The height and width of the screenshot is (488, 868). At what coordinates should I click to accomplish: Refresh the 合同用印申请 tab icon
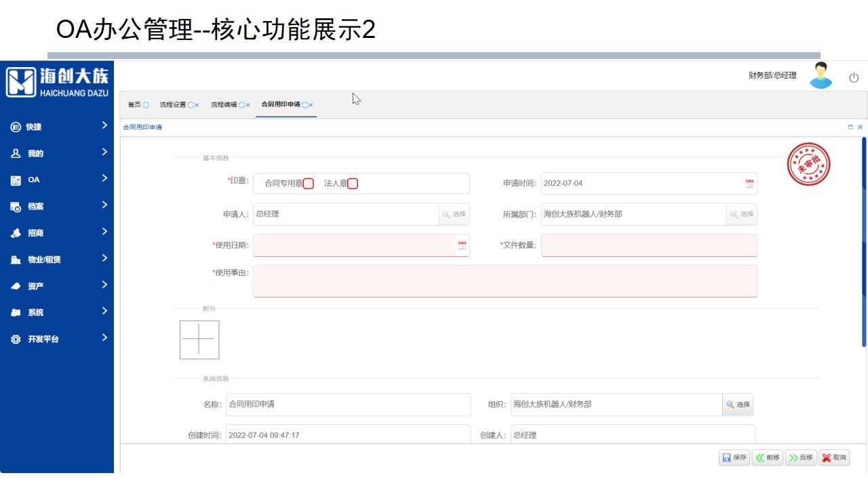pos(304,105)
